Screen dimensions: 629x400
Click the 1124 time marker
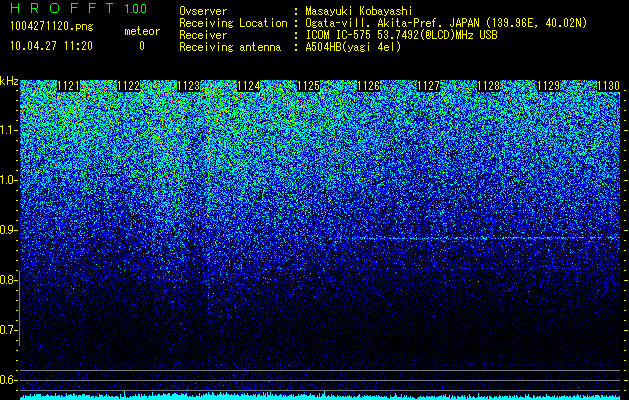249,86
